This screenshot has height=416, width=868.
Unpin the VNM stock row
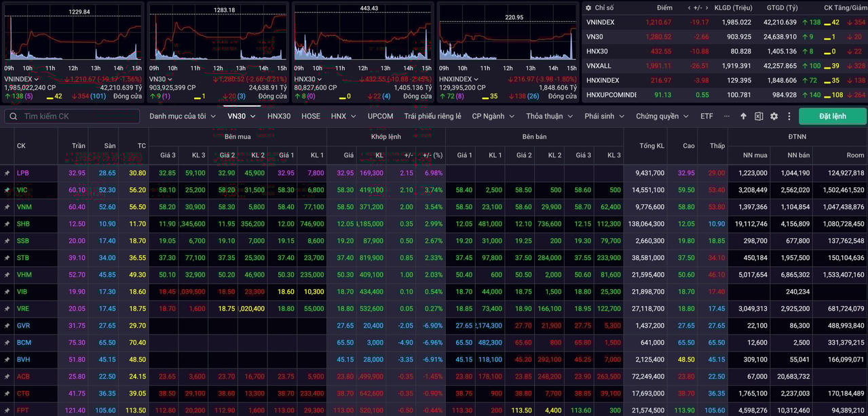click(7, 207)
